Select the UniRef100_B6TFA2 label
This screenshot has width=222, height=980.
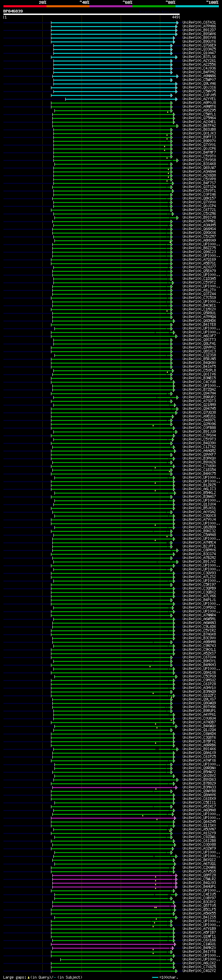point(199,126)
